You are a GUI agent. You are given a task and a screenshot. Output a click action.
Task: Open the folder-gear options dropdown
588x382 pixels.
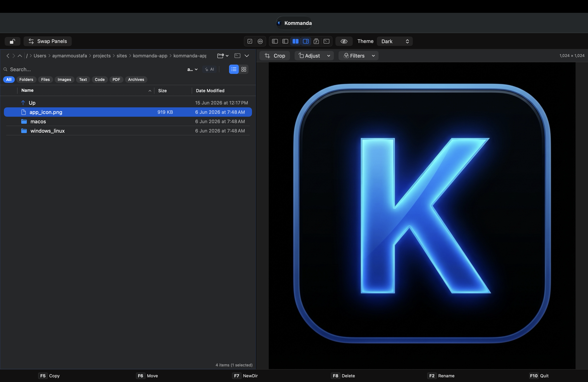tap(223, 56)
